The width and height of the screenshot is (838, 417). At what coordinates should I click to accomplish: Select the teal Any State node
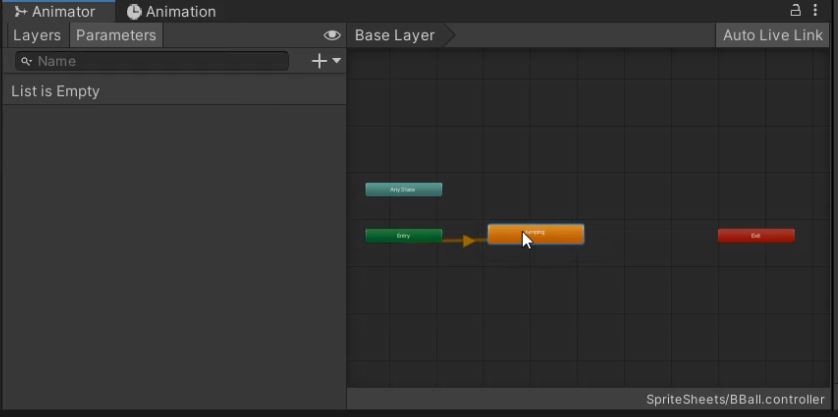(403, 189)
